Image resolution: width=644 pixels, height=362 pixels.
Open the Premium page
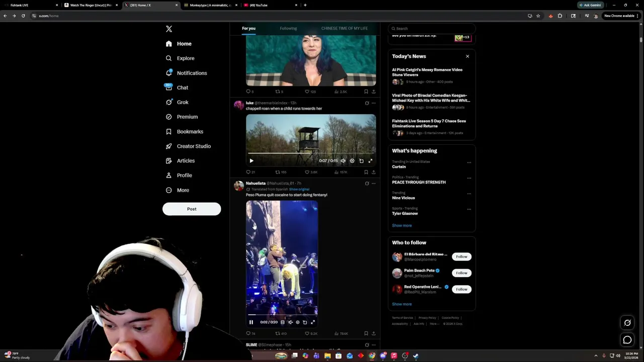click(182, 117)
